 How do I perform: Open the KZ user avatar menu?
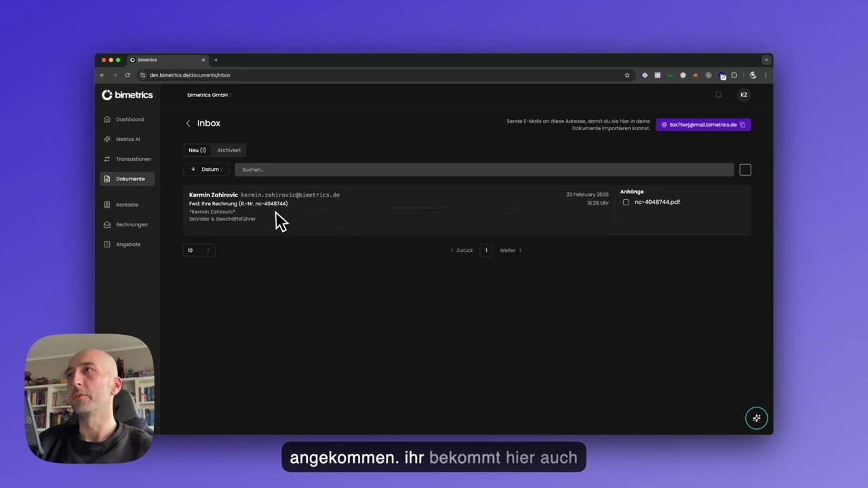coord(744,95)
